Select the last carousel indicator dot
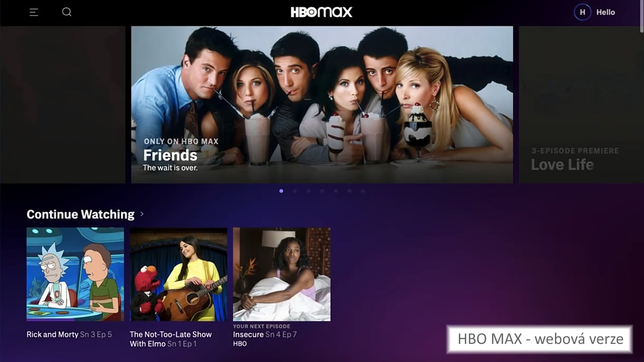Image resolution: width=644 pixels, height=362 pixels. [x=362, y=191]
